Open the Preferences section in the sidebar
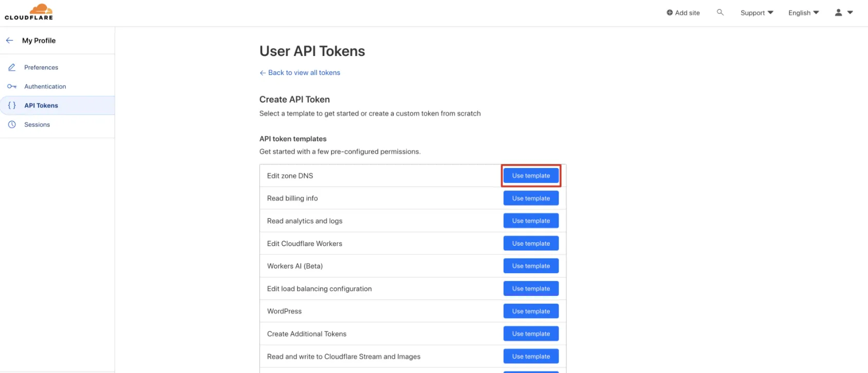Screen dimensions: 868x373 pyautogui.click(x=41, y=67)
